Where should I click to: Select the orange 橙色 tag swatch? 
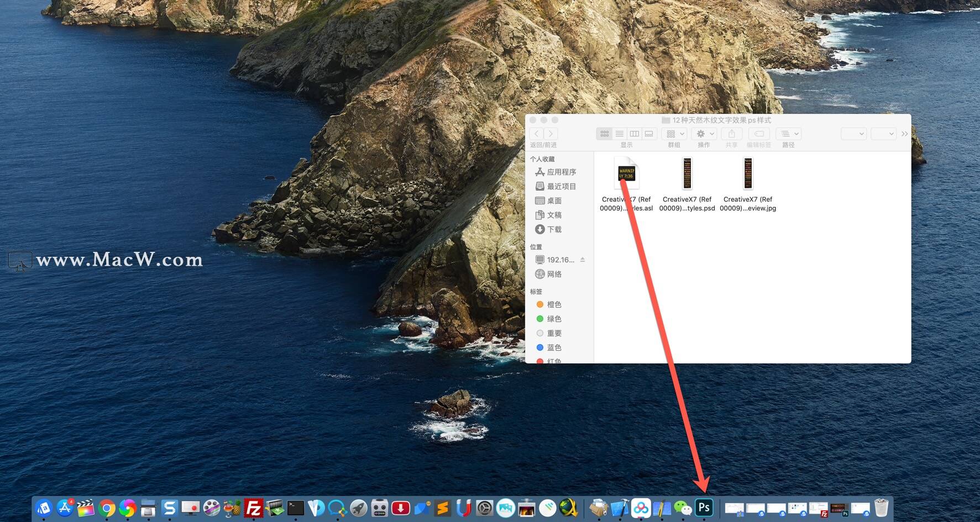[x=540, y=304]
